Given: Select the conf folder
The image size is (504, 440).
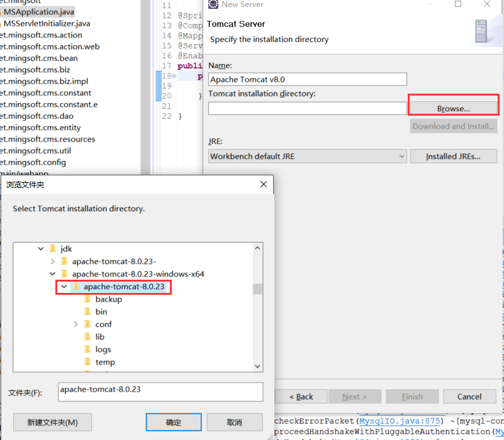Looking at the screenshot, I should coord(103,324).
